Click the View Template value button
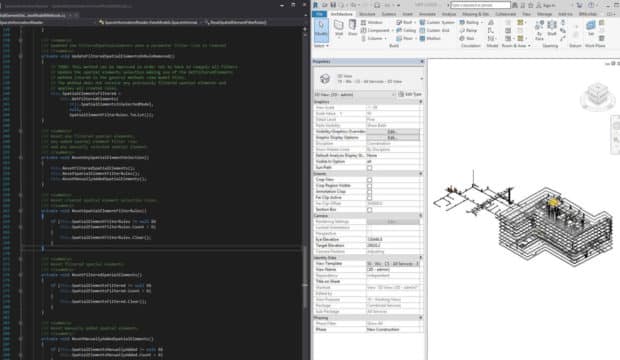 (393, 263)
